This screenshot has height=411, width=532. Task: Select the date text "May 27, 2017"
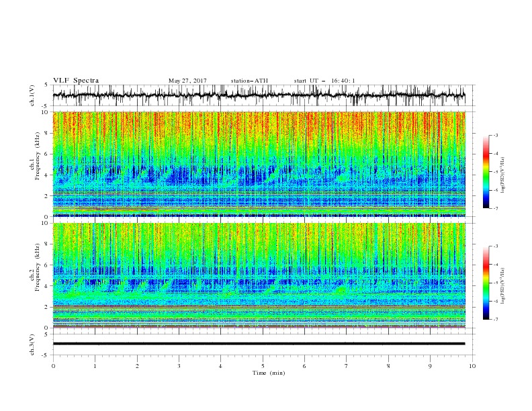[187, 81]
